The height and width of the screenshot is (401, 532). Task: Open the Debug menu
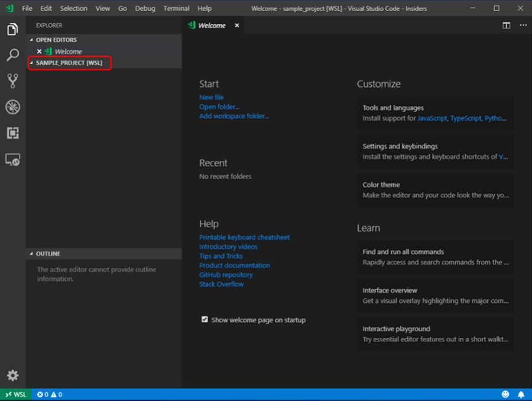coord(145,8)
